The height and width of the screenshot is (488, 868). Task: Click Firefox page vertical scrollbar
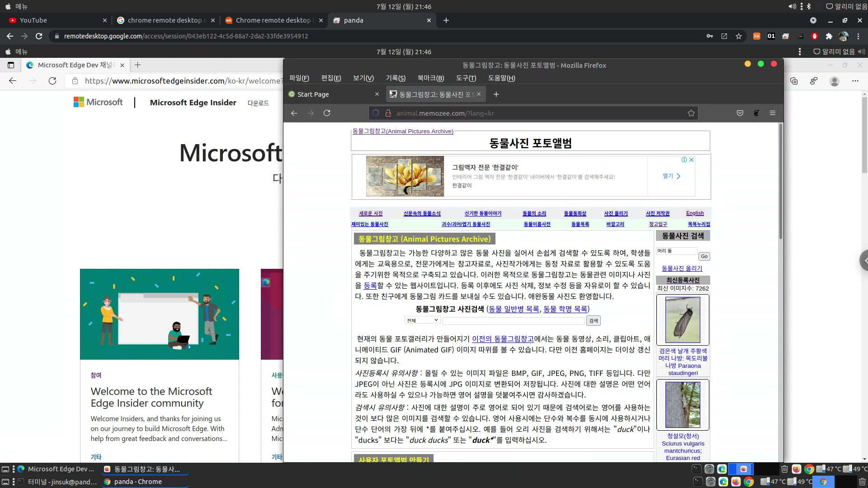coord(780,181)
